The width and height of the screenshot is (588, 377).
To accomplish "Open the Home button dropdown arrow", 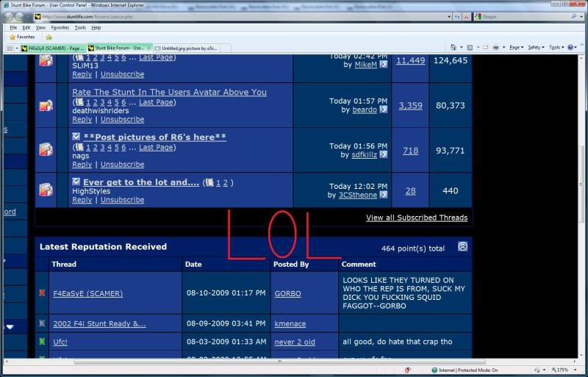I will pos(462,48).
